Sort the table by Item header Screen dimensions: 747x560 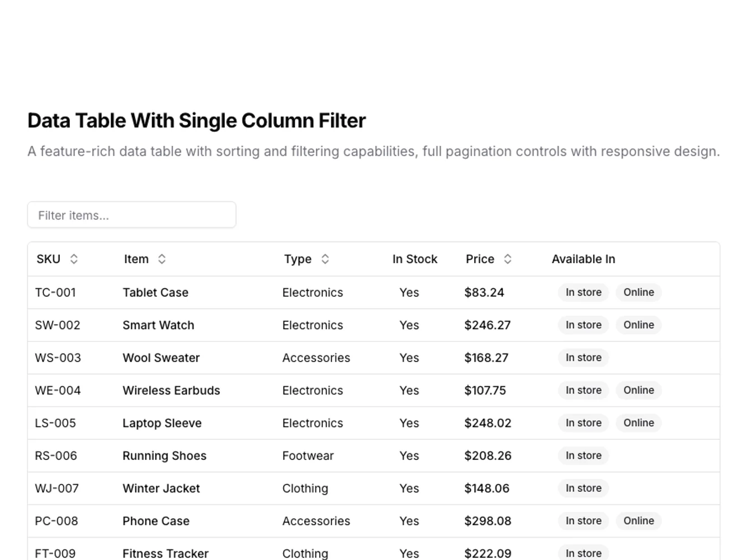tap(136, 259)
